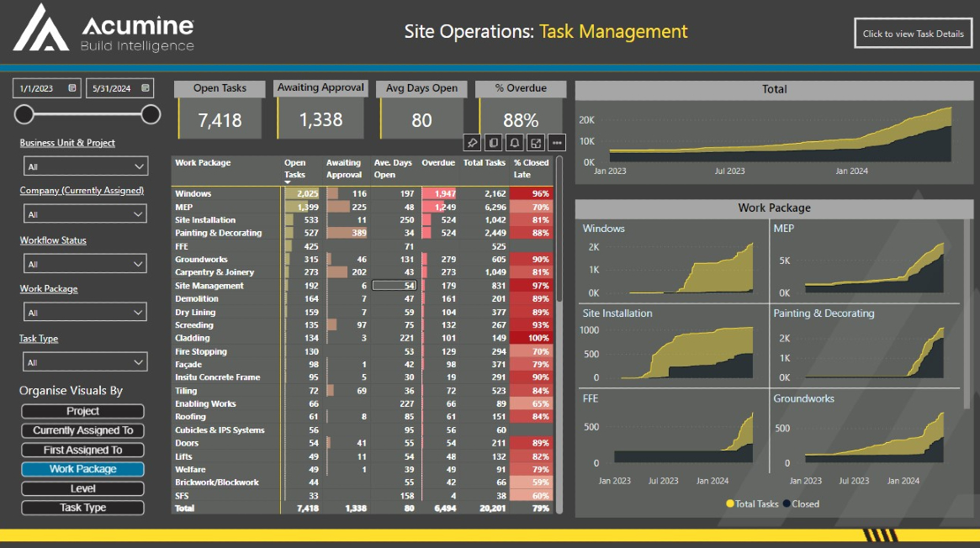This screenshot has height=548, width=980.
Task: Open the calendar picker for the start date
Action: 72,87
